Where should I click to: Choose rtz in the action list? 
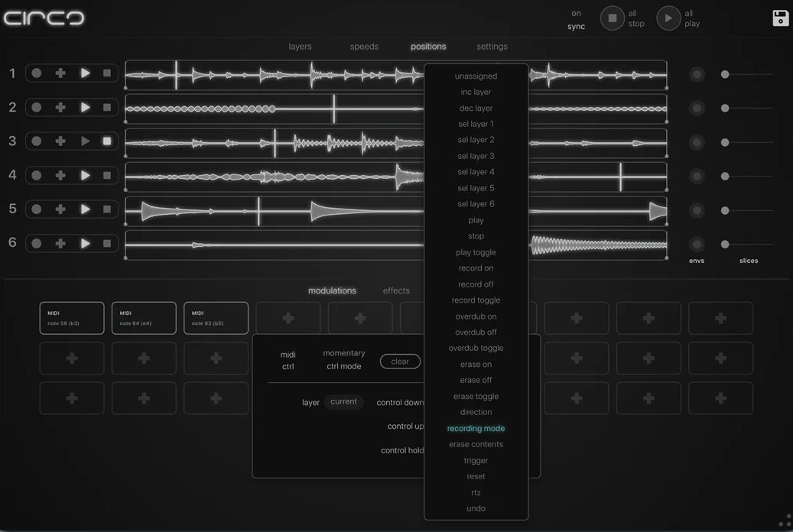[x=476, y=492]
